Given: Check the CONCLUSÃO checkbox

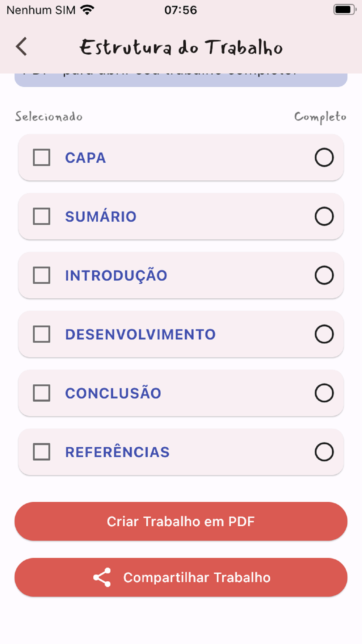Looking at the screenshot, I should (x=42, y=393).
